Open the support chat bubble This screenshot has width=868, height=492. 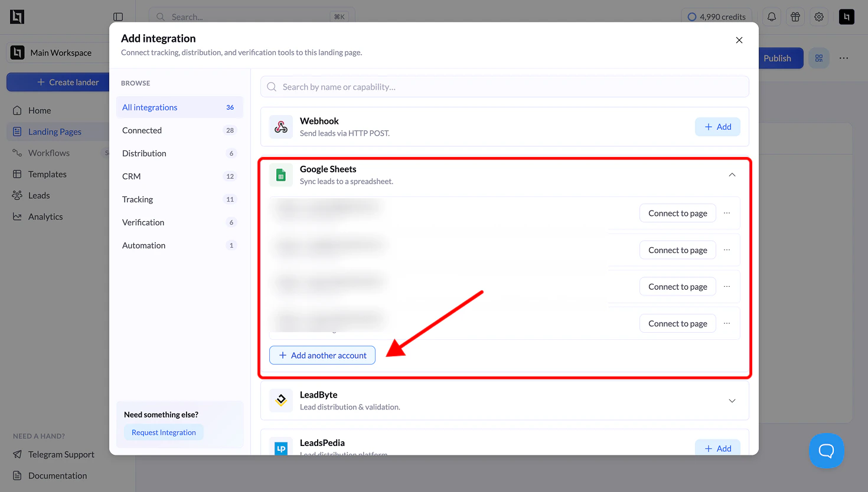827,451
